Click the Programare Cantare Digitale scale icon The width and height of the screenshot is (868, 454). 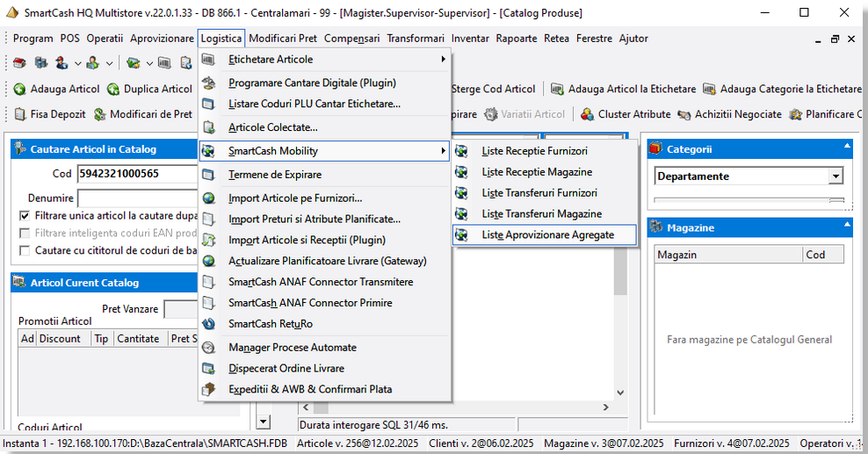click(209, 83)
